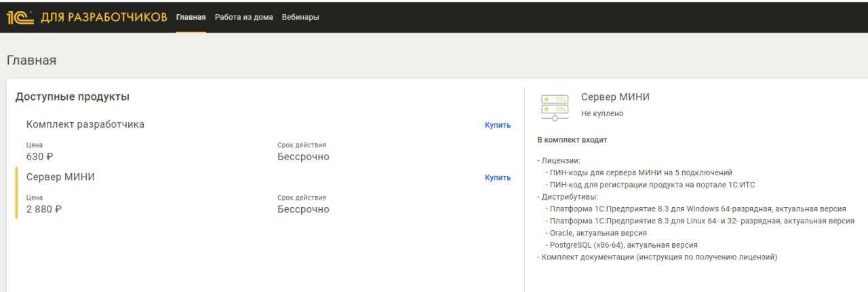Click Срок действия label for Сервер МИНИ
This screenshot has width=868, height=292.
pyautogui.click(x=302, y=198)
